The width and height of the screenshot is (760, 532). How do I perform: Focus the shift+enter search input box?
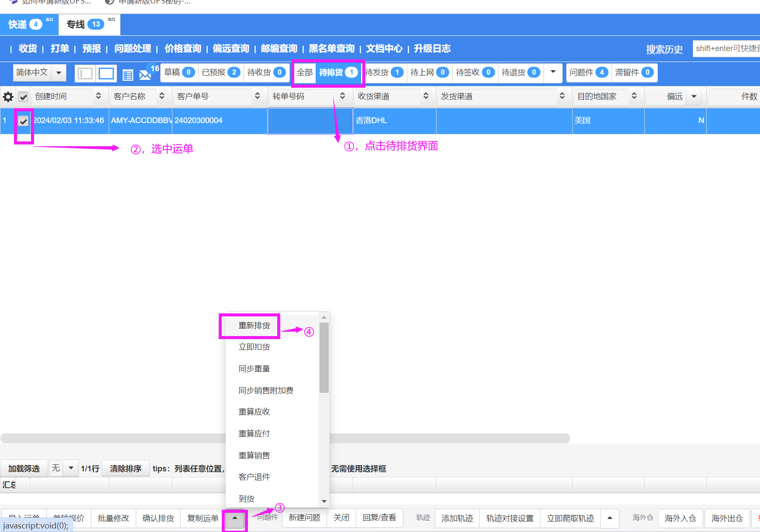click(x=726, y=48)
